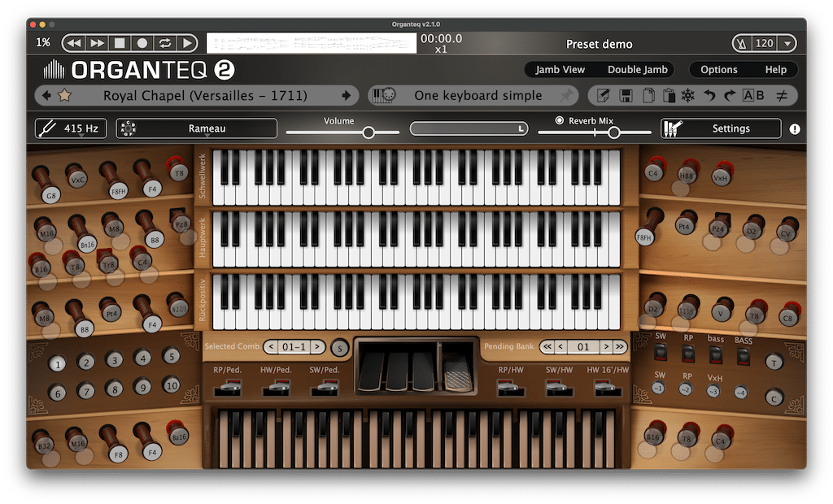Click the edit preset pencil icon
The image size is (833, 504).
(603, 96)
